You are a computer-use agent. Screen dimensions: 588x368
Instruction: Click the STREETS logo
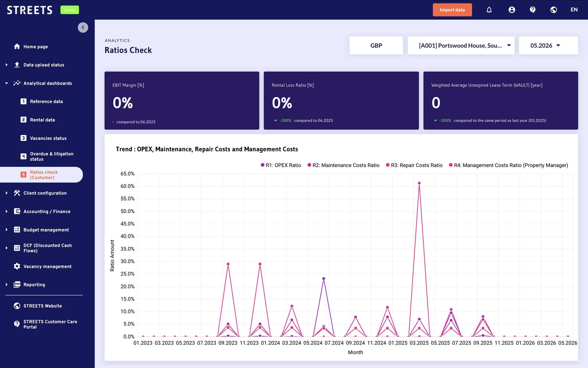[x=30, y=10]
